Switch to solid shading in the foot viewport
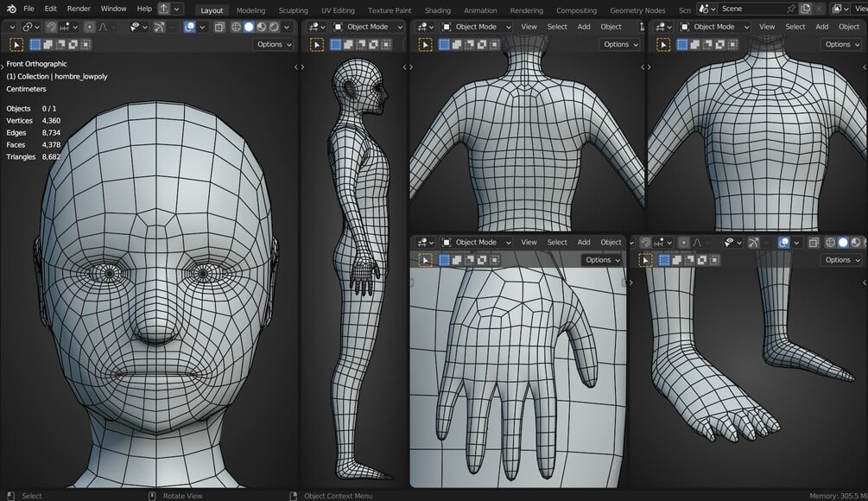868x501 pixels. point(843,243)
